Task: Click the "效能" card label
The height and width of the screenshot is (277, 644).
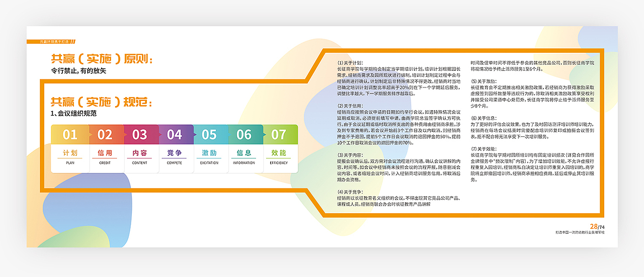Action: pyautogui.click(x=279, y=153)
